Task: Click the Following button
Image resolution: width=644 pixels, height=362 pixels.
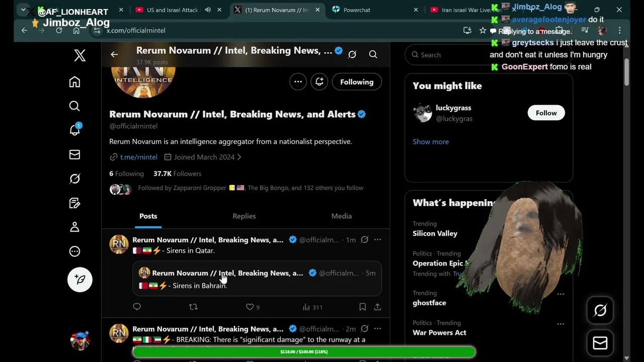Action: coord(357,82)
